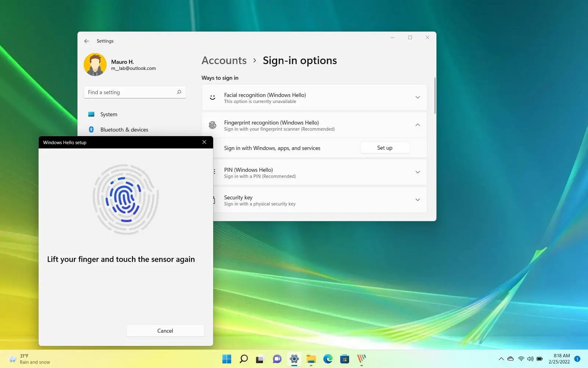Select the Fingerprint recognition icon
This screenshot has width=588, height=368.
[x=212, y=125]
